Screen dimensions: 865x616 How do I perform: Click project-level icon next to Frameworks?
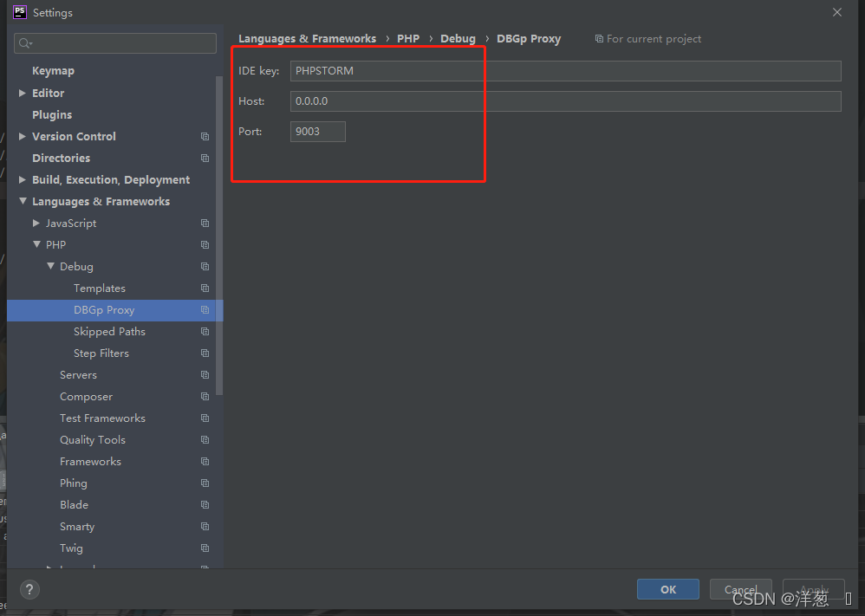pyautogui.click(x=205, y=462)
